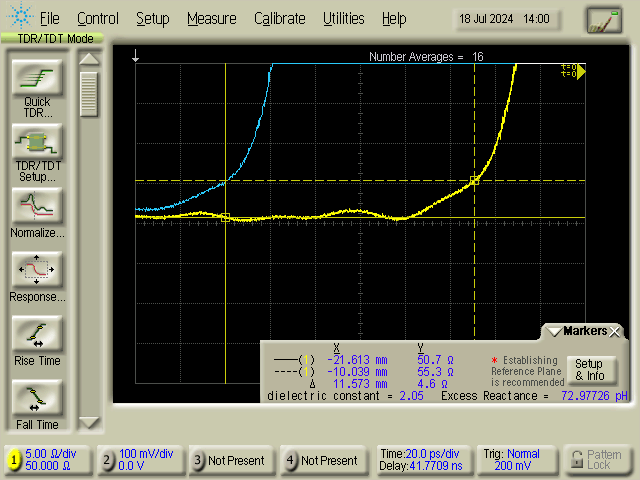Viewport: 640px width, 480px height.
Task: Click the dashed marker Y value 55.3 Ω
Action: click(x=435, y=372)
